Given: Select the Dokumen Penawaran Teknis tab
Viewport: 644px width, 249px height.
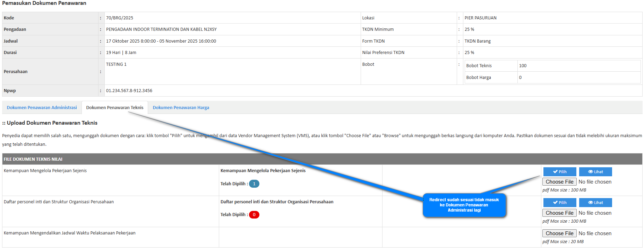Looking at the screenshot, I should pos(114,108).
